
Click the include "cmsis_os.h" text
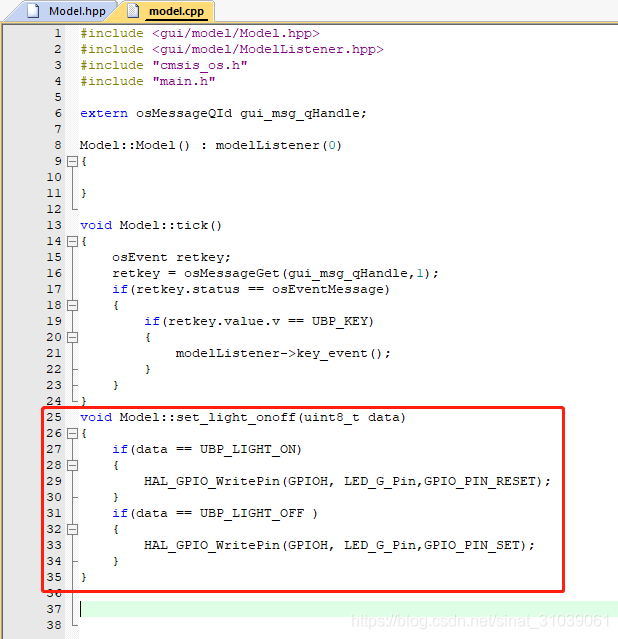164,65
